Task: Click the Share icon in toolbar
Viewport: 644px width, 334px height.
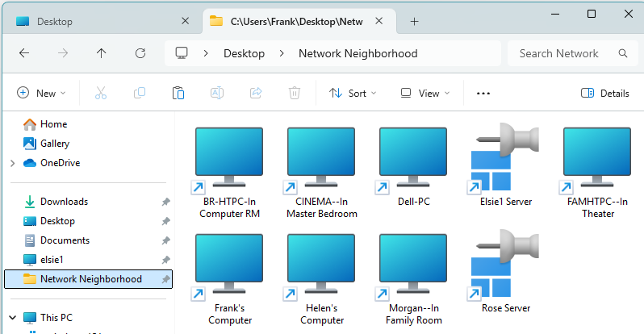Action: [x=256, y=93]
